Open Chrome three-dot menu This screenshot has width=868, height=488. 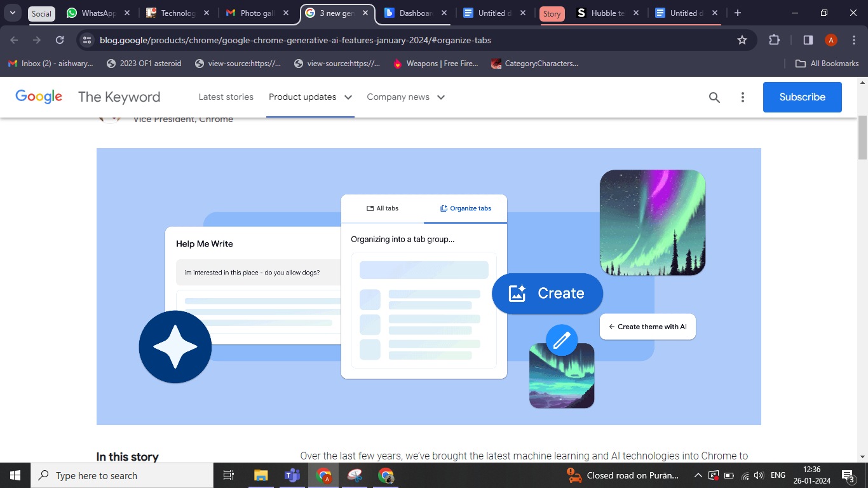[x=853, y=40]
